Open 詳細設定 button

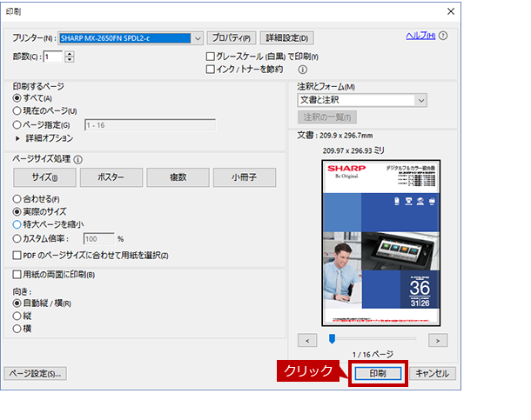click(287, 38)
